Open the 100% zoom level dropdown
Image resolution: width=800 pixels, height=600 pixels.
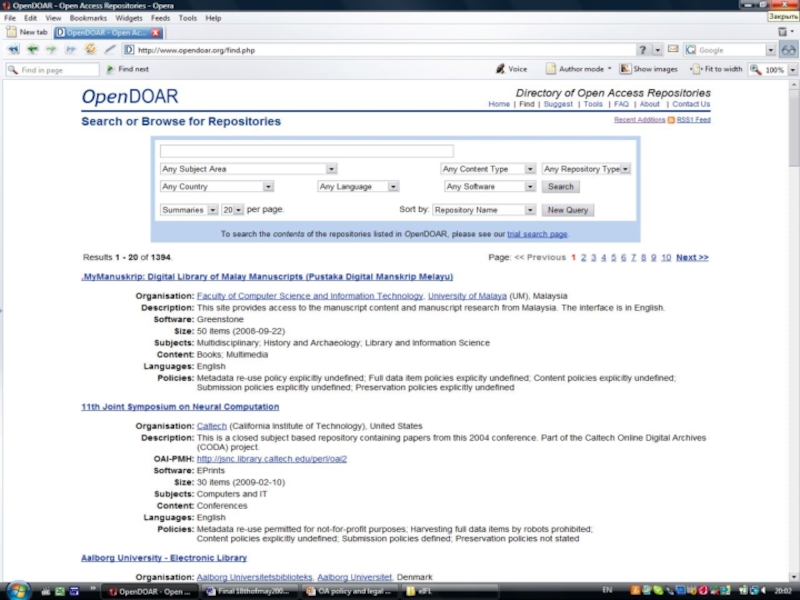pyautogui.click(x=792, y=70)
